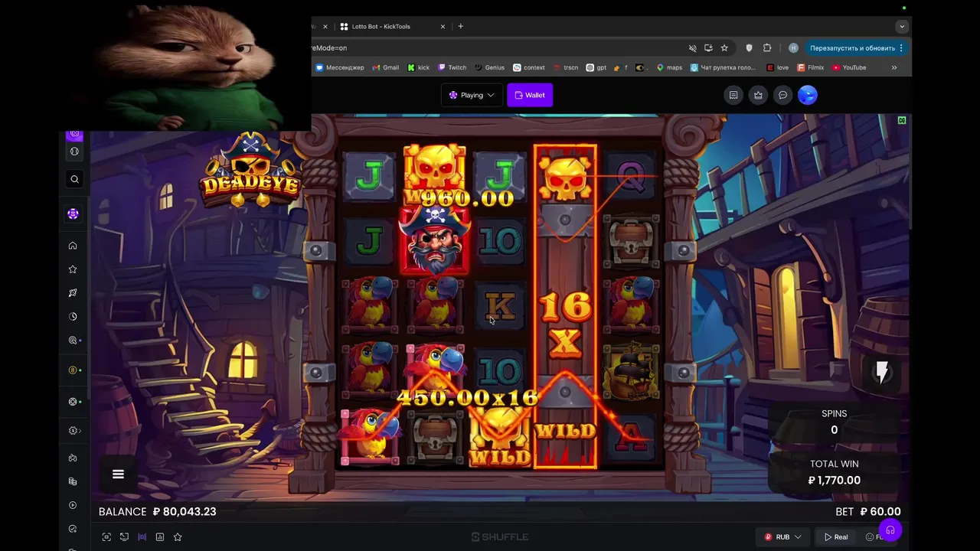980x551 pixels.
Task: Click the shield extension icon
Action: 749,48
